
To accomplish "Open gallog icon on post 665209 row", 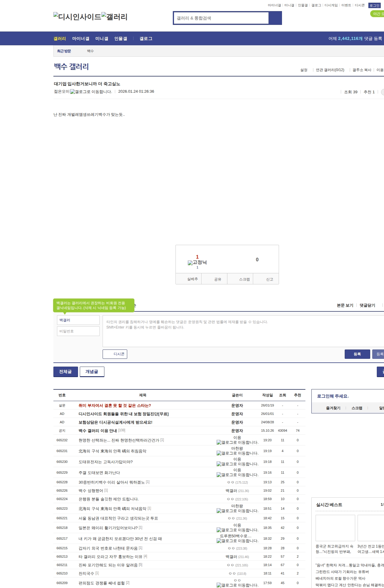I will click(237, 585).
